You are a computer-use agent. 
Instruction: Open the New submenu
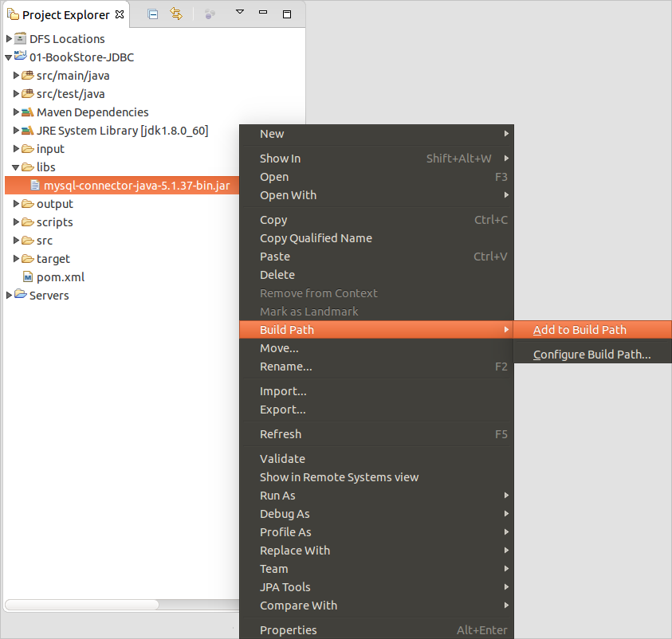(377, 134)
